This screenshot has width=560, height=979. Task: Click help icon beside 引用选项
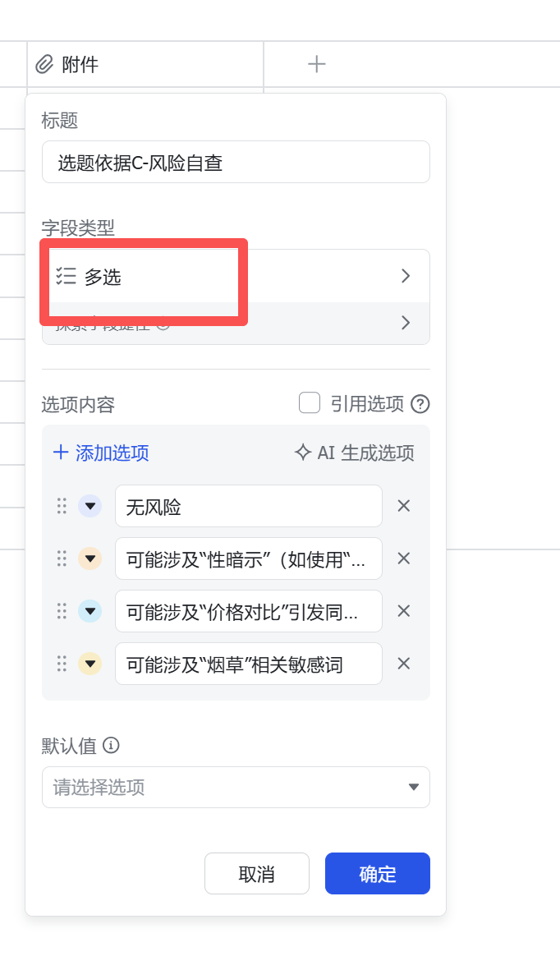(x=420, y=404)
